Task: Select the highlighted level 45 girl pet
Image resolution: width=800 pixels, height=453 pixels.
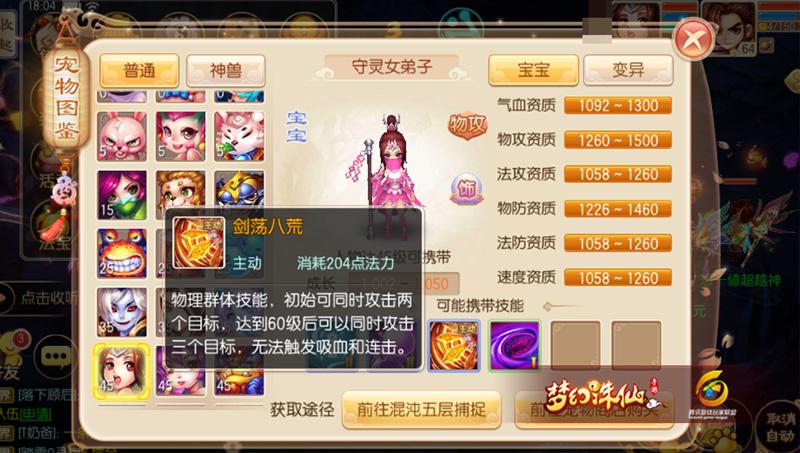Action: (x=122, y=370)
